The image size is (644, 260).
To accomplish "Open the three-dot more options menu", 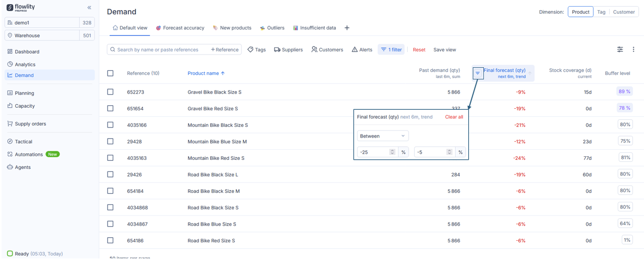I will pyautogui.click(x=633, y=50).
